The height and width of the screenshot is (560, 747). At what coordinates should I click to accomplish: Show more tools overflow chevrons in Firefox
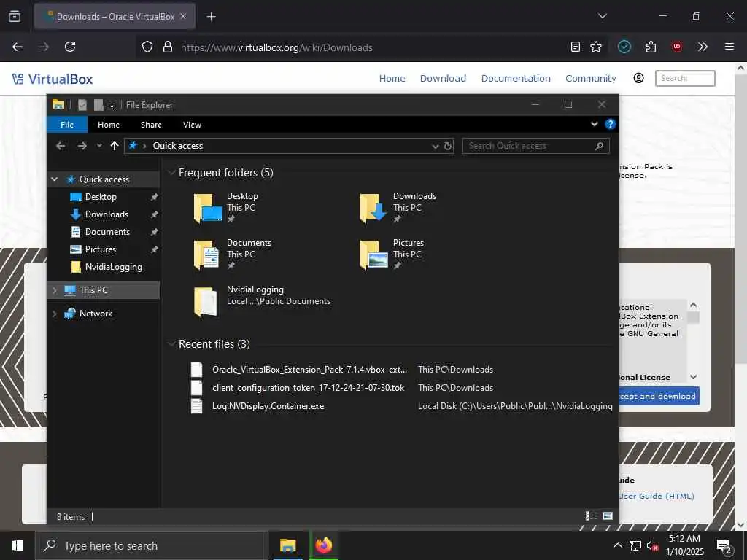[703, 47]
